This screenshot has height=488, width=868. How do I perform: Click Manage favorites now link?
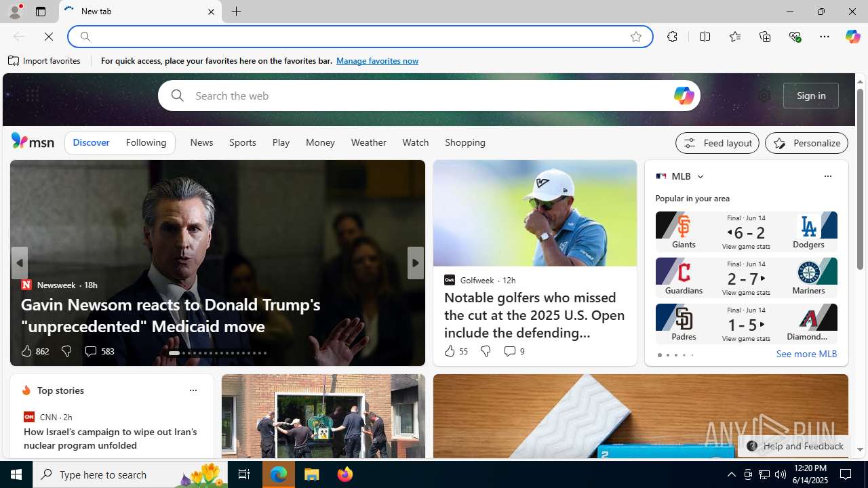377,61
